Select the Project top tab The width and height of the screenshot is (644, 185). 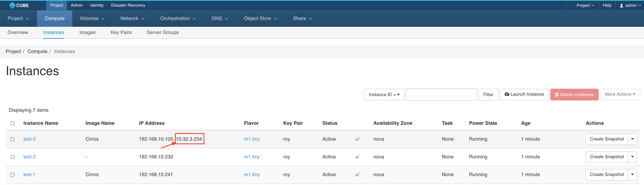click(x=57, y=5)
